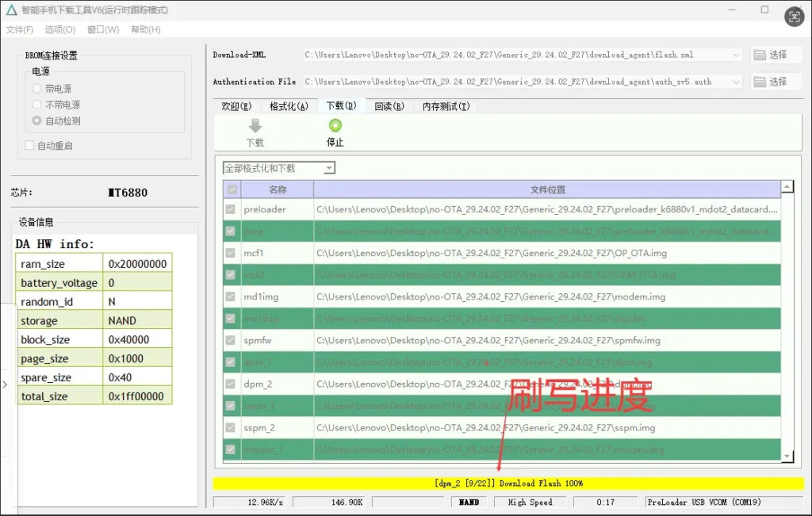Click the OP_OTA.img file path cell
This screenshot has width=812, height=516.
547,253
